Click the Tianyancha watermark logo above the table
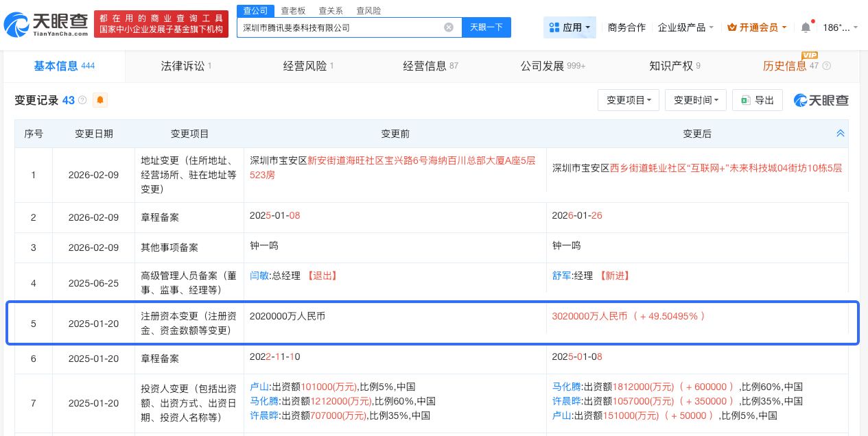Viewport: 868px width, 436px height. (x=821, y=100)
